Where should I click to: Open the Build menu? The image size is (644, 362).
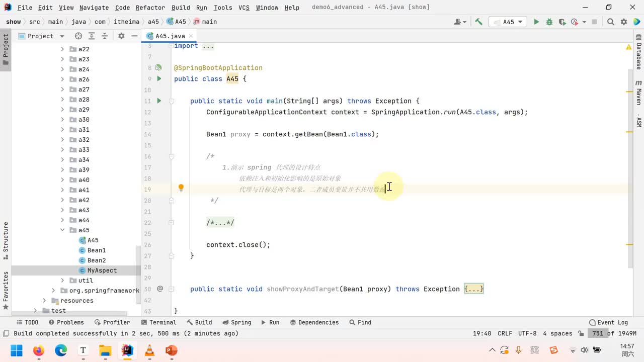(181, 8)
